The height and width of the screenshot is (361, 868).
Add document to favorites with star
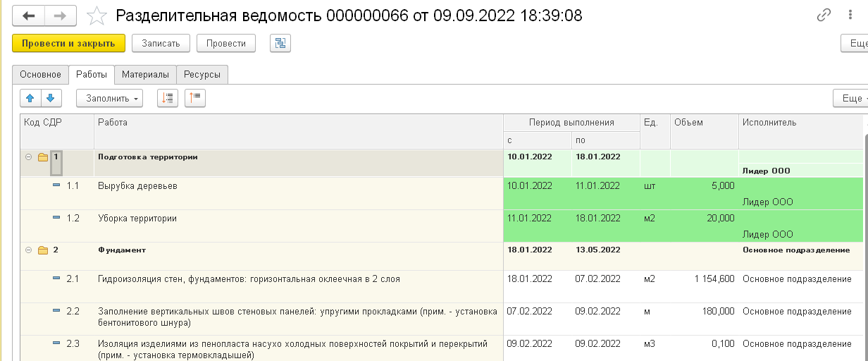97,16
